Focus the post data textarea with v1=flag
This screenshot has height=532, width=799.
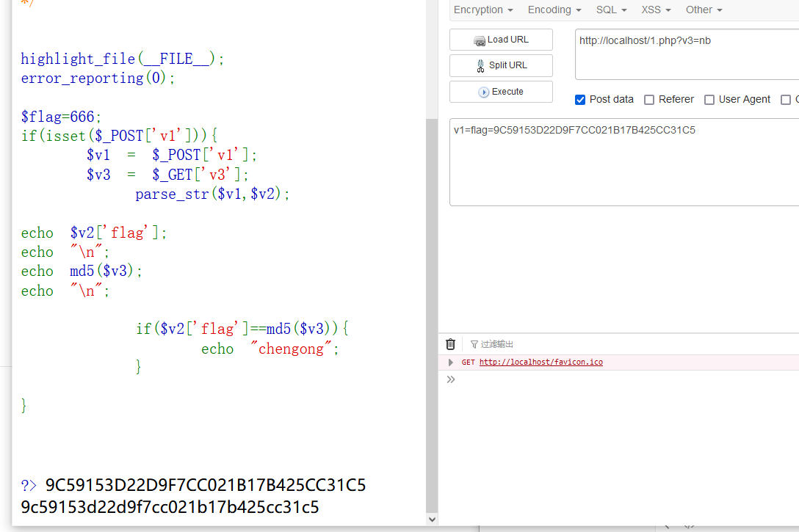point(624,162)
